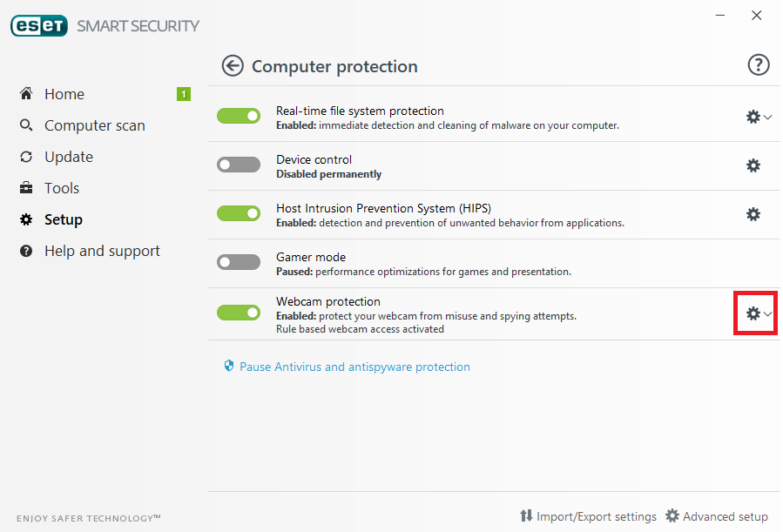
Task: Open Device control gear settings
Action: point(753,165)
